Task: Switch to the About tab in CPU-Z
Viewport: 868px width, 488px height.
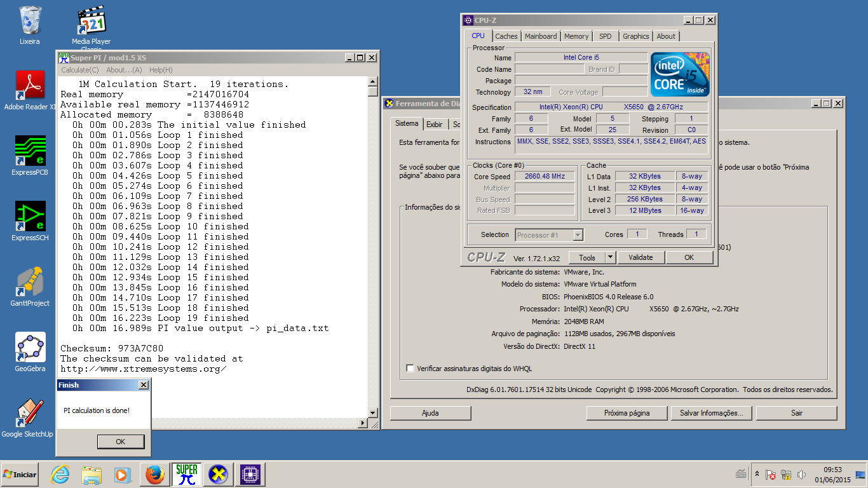Action: coord(666,36)
